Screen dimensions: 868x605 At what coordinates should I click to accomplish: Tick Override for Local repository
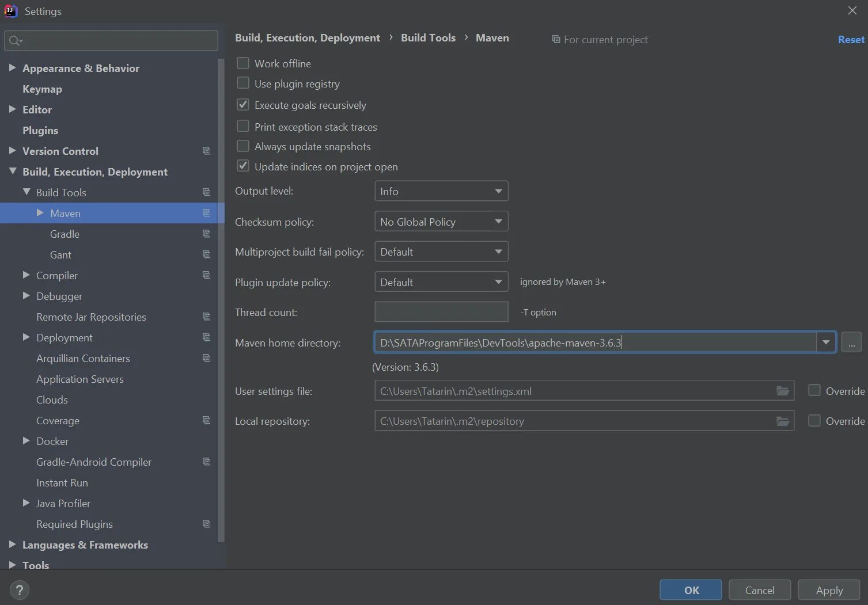point(814,421)
